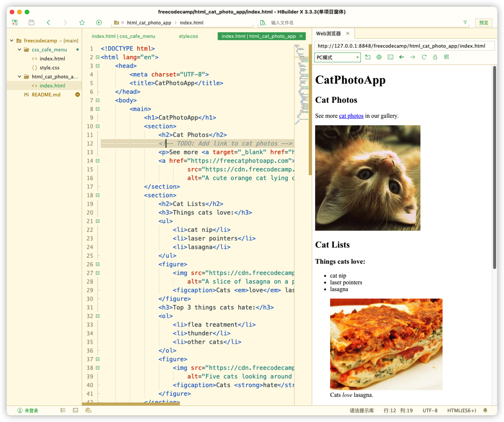Click the index.html breadcrumb segment
This screenshot has height=422, width=504.
(x=191, y=23)
